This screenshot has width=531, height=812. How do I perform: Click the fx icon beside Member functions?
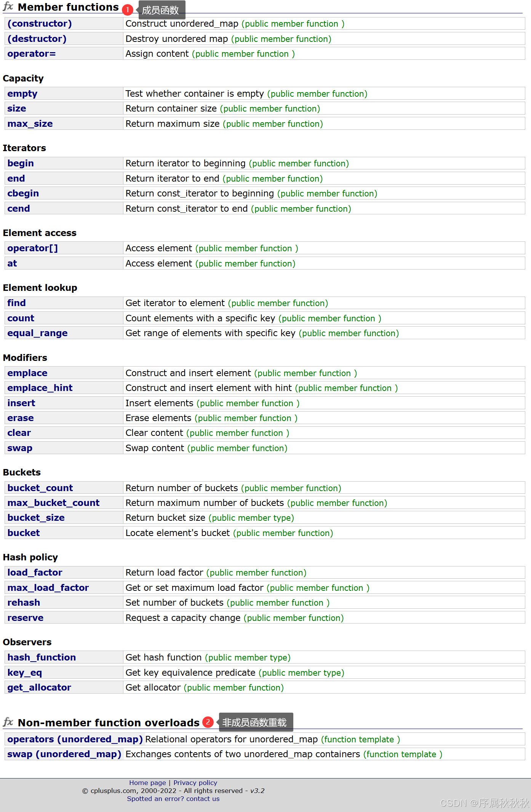8,7
